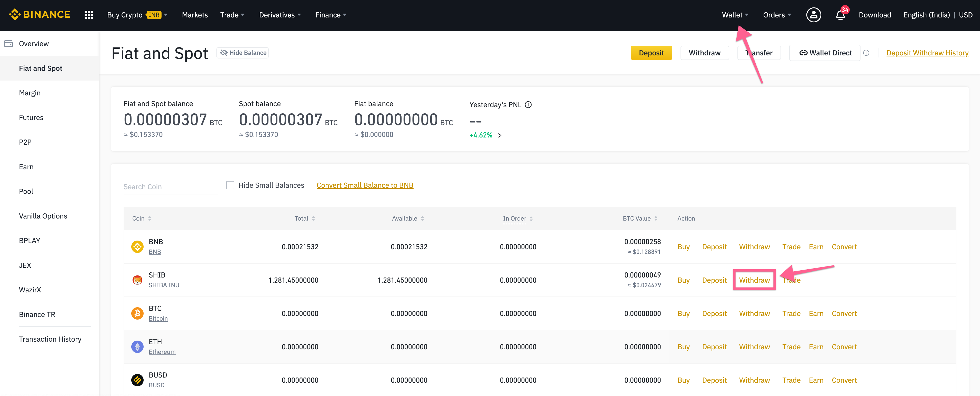Enable Hide Small Balances checkbox
The height and width of the screenshot is (396, 980).
tap(230, 185)
